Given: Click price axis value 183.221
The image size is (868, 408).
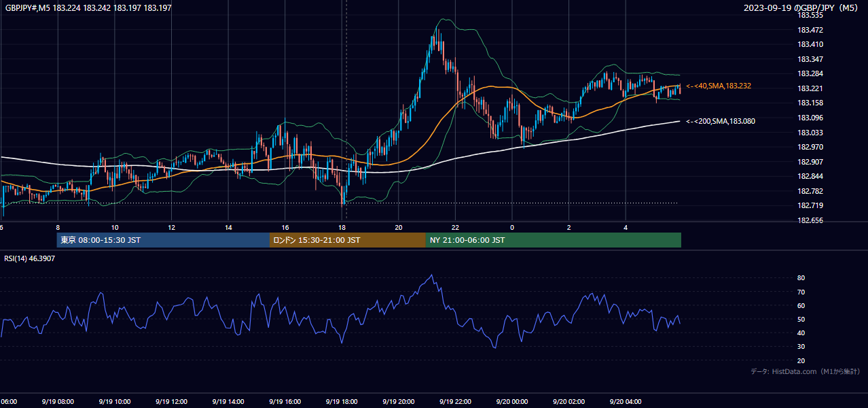Looking at the screenshot, I should pos(810,89).
